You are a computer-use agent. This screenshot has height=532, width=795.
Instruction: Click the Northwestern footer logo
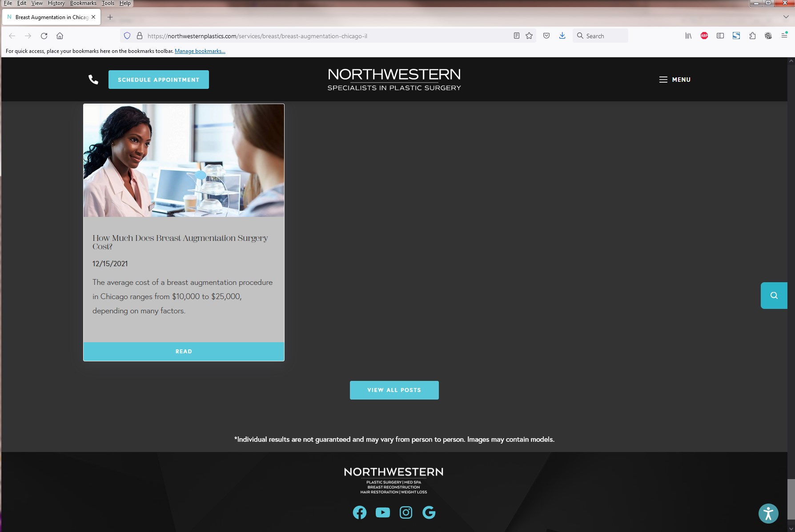point(393,480)
